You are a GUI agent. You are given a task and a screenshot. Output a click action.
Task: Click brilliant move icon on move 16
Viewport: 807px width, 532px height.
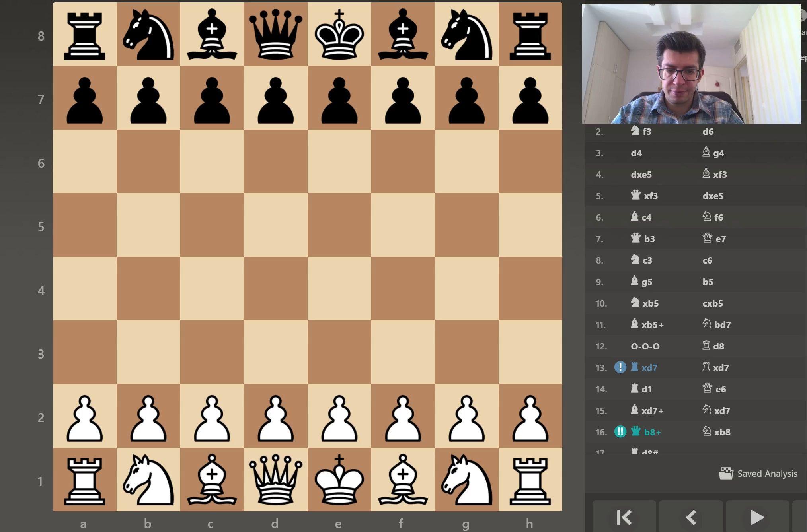tap(620, 432)
